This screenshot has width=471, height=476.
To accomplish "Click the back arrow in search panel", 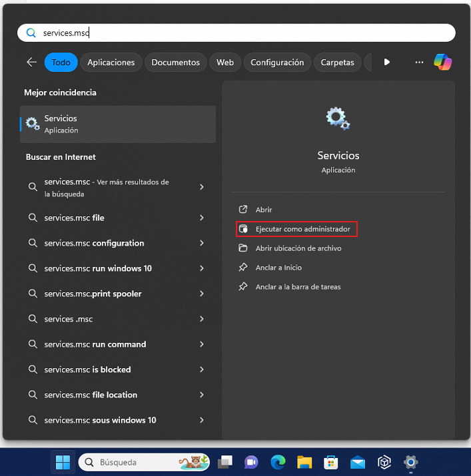I will coord(31,62).
